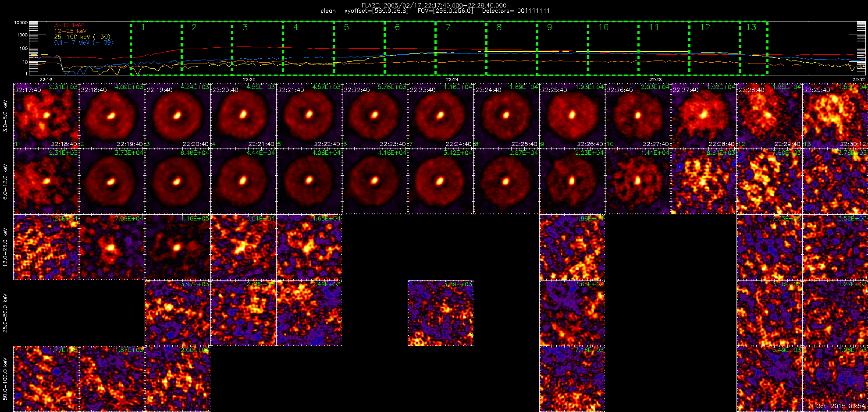Select the 3.0-6.0 keV image with peak 4.55E+03

click(243, 116)
